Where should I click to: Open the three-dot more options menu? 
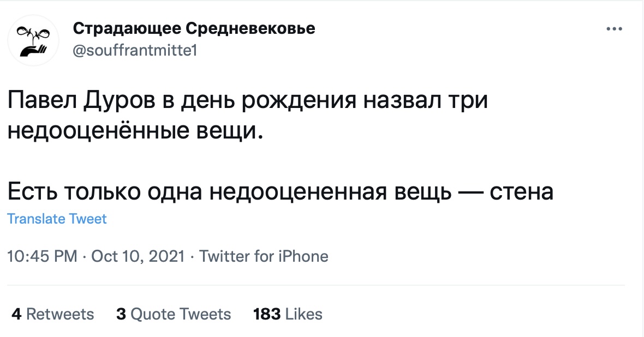click(614, 29)
